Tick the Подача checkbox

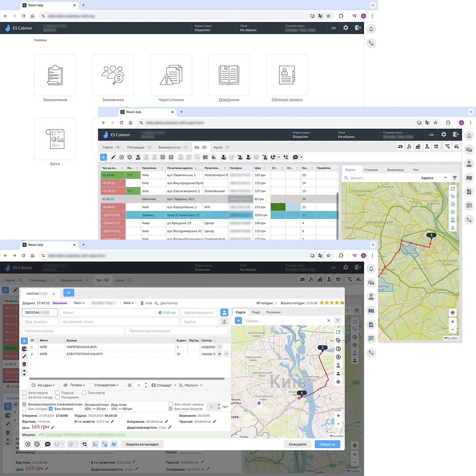pos(58,393)
